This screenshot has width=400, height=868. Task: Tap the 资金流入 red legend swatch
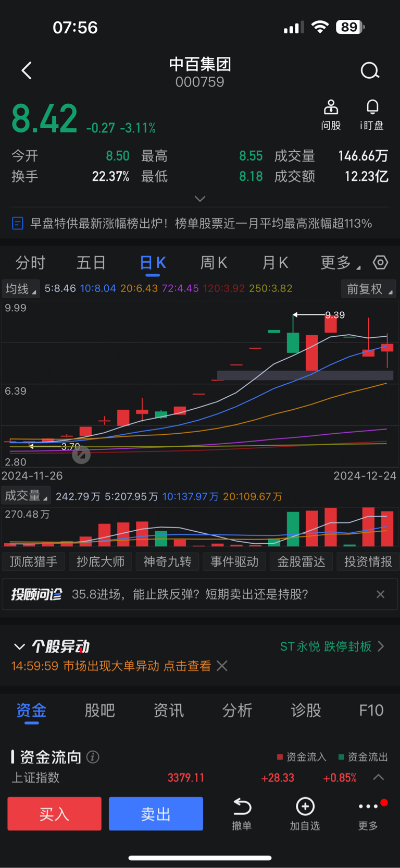[x=280, y=757]
